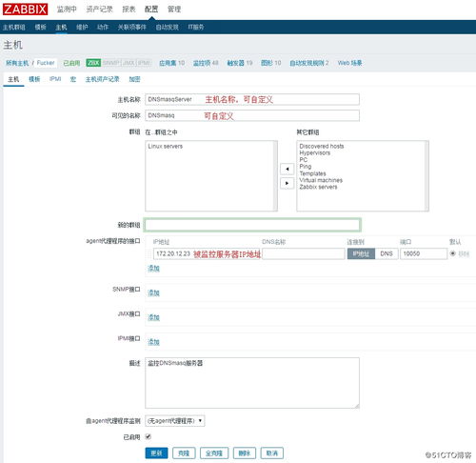
Task: Go to 模板 submenu in blue bar
Action: (40, 28)
